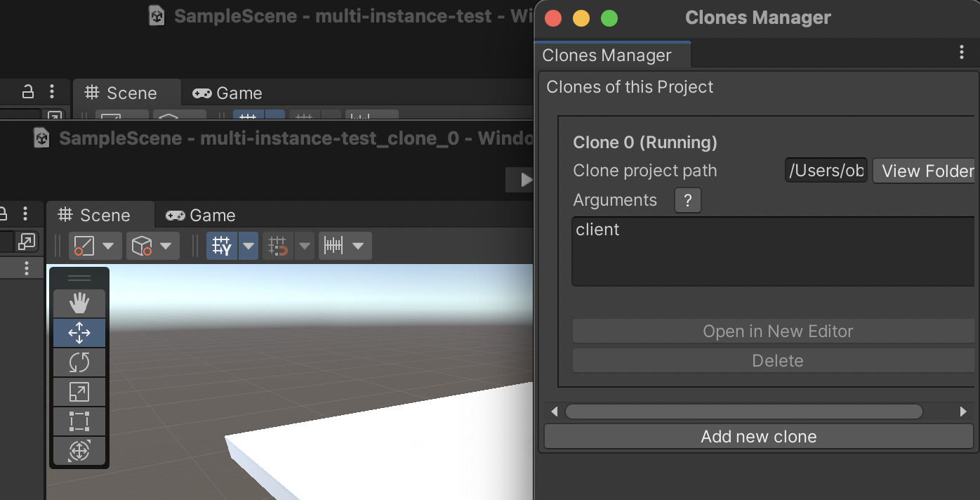Click the Add new clone button

[x=758, y=436]
